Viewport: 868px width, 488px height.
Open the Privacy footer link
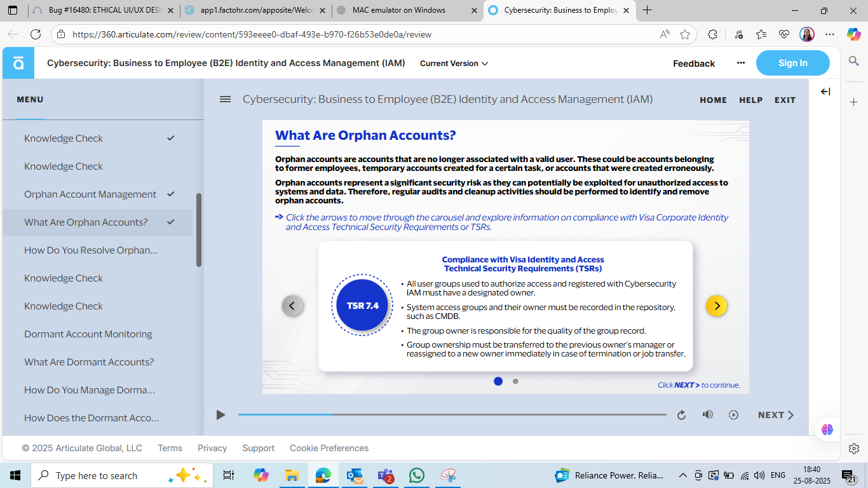pyautogui.click(x=212, y=448)
